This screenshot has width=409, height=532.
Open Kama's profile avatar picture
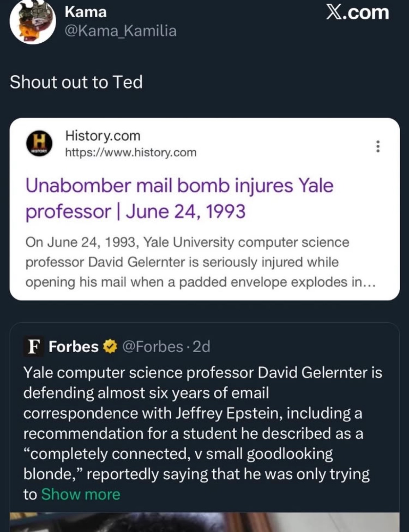point(33,22)
